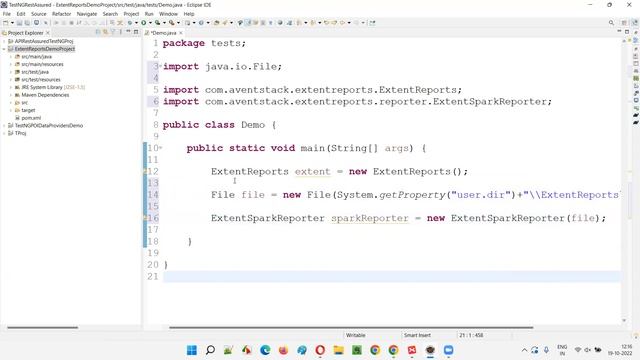This screenshot has height=360, width=640.
Task: Open Microsoft Edge from taskbar
Action: (265, 350)
